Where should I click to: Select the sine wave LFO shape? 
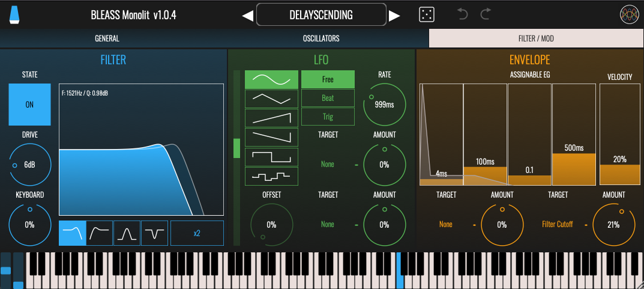tap(271, 79)
